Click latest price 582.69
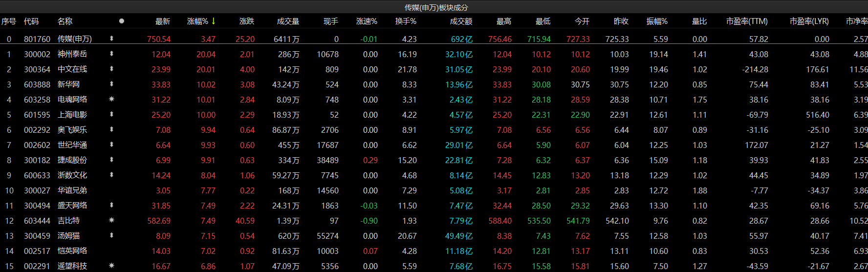The width and height of the screenshot is (868, 272). tap(159, 221)
